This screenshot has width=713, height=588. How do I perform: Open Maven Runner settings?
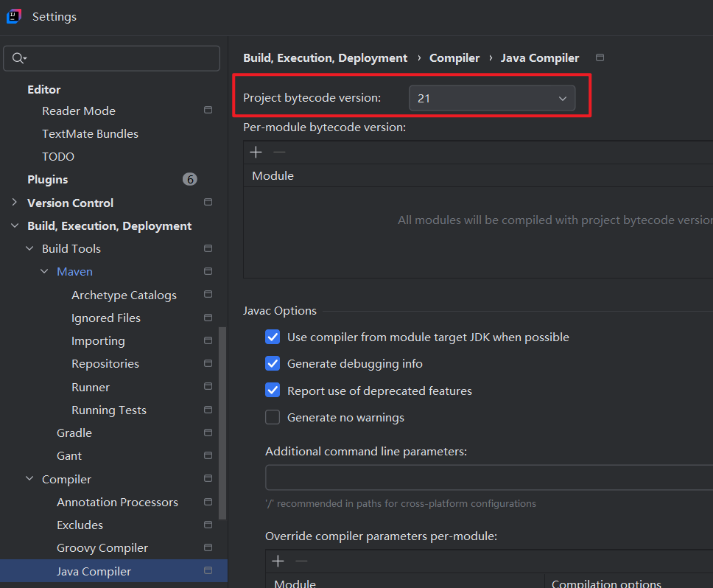[x=91, y=387]
